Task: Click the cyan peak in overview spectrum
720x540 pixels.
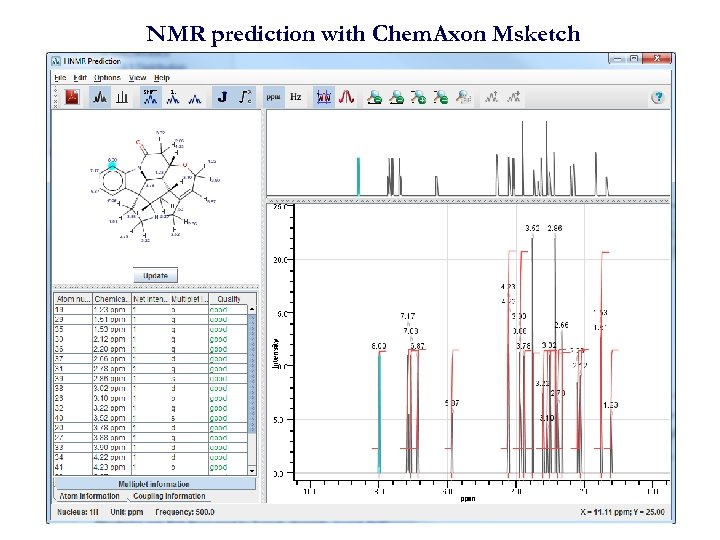Action: 358,176
